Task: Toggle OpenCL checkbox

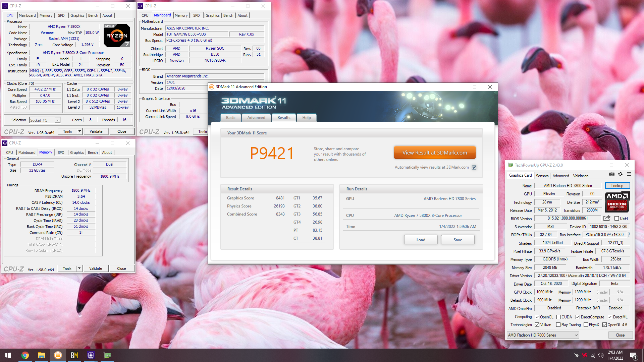Action: [537, 317]
